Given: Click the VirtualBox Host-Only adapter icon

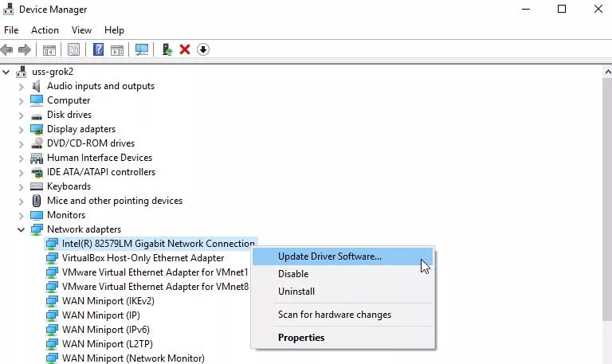Looking at the screenshot, I should 52,258.
